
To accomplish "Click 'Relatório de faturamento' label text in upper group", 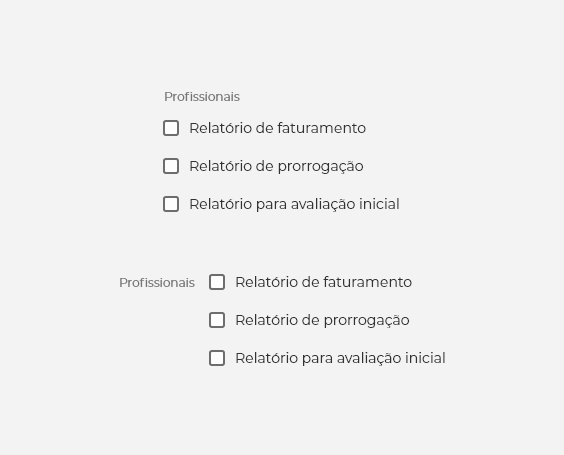I will point(277,128).
